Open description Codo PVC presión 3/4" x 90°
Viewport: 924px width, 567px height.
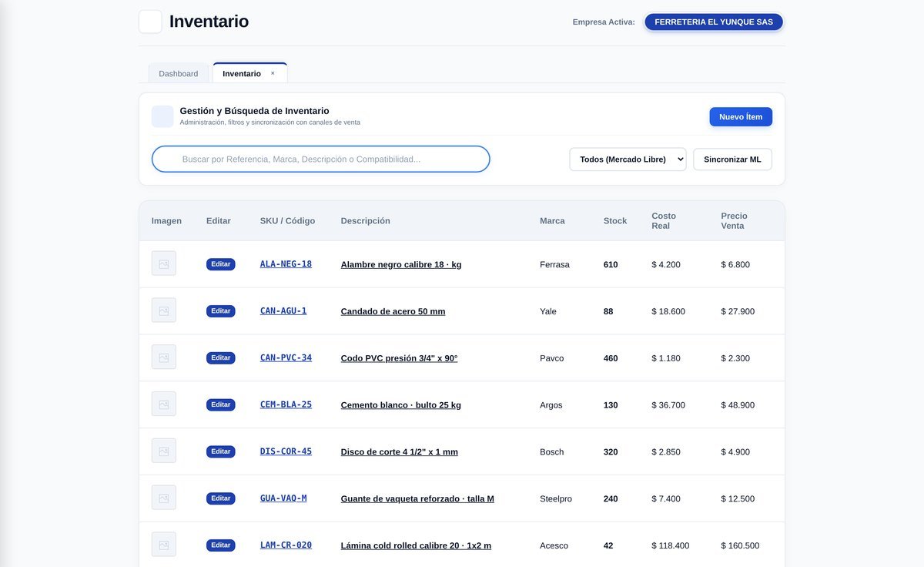click(399, 358)
